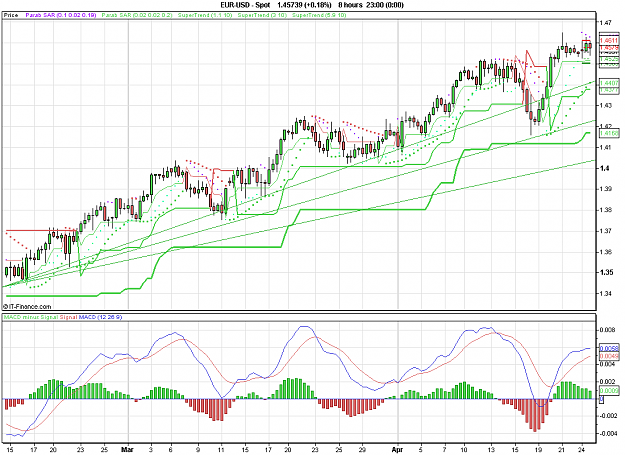Click the 0.002 MACD axis label
The width and height of the screenshot is (625, 455).
pos(607,382)
